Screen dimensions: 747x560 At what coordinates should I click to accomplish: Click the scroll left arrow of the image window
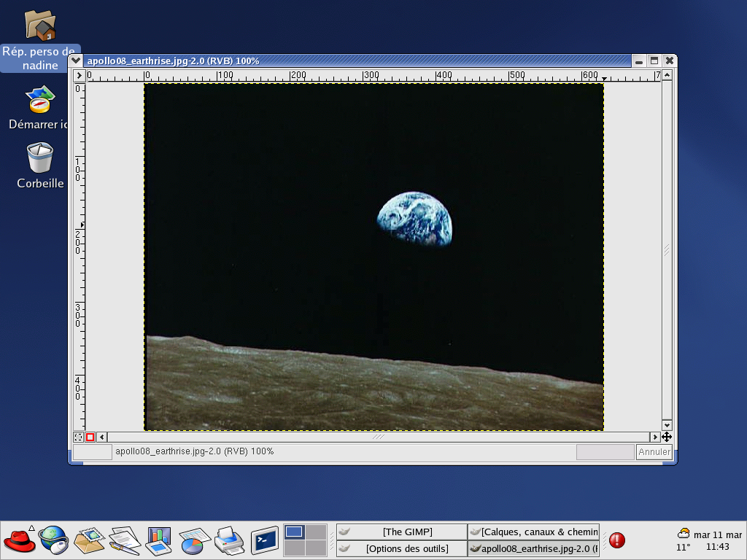(x=102, y=437)
